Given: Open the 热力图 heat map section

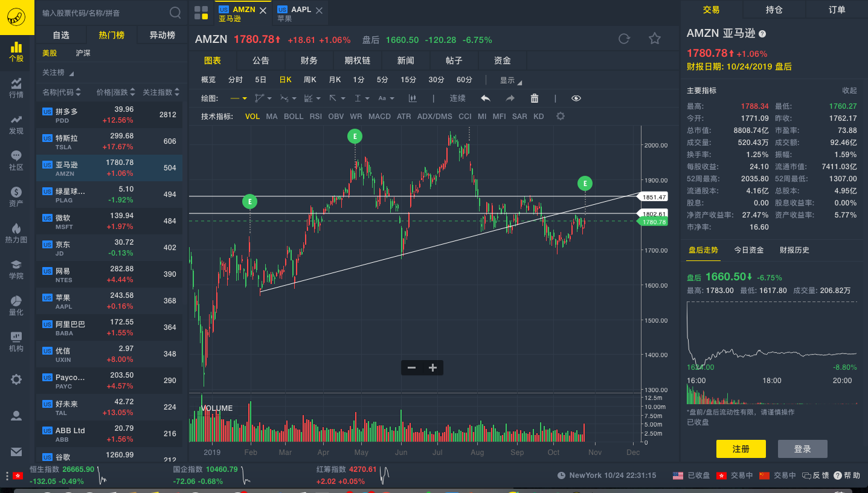Looking at the screenshot, I should 16,233.
